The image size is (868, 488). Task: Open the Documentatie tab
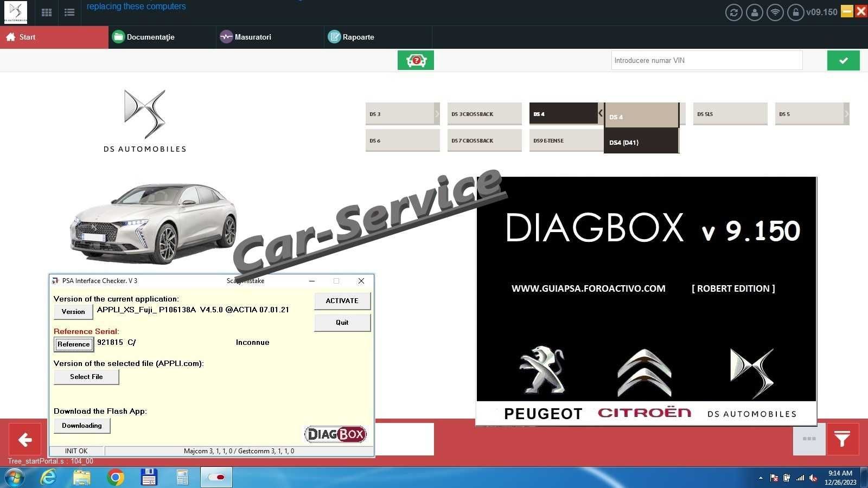162,37
